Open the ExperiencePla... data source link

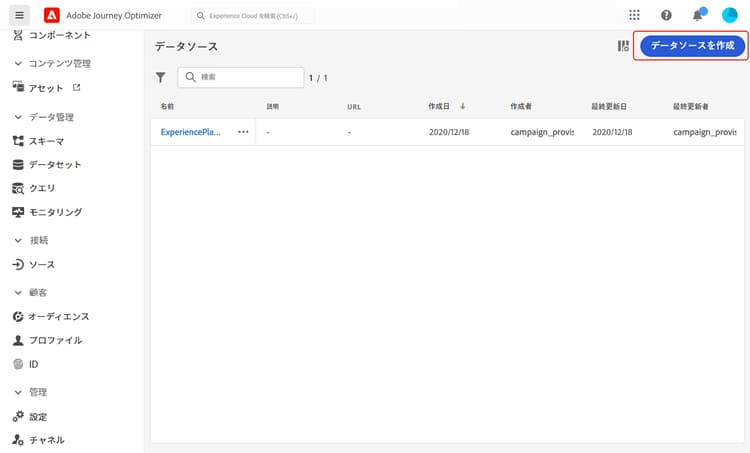pos(190,132)
